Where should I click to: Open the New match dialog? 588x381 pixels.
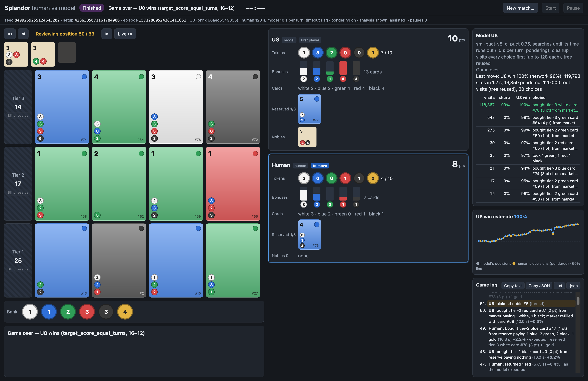click(x=520, y=8)
